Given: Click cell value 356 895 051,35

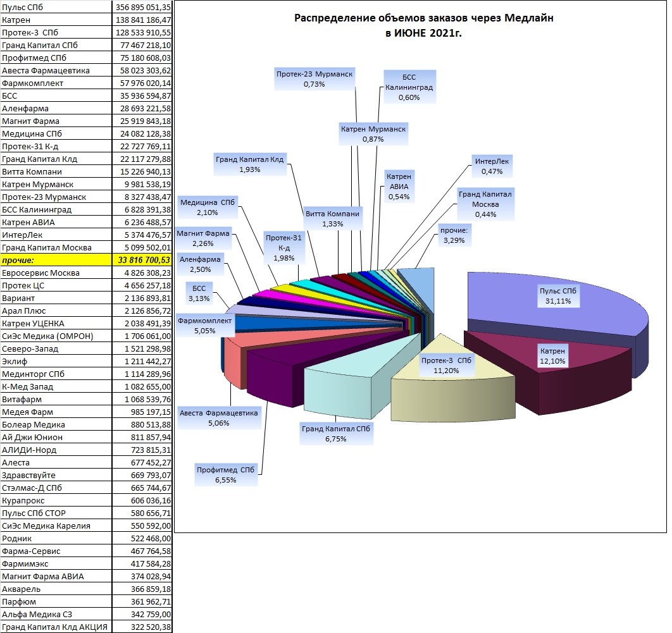Looking at the screenshot, I should pyautogui.click(x=142, y=7).
